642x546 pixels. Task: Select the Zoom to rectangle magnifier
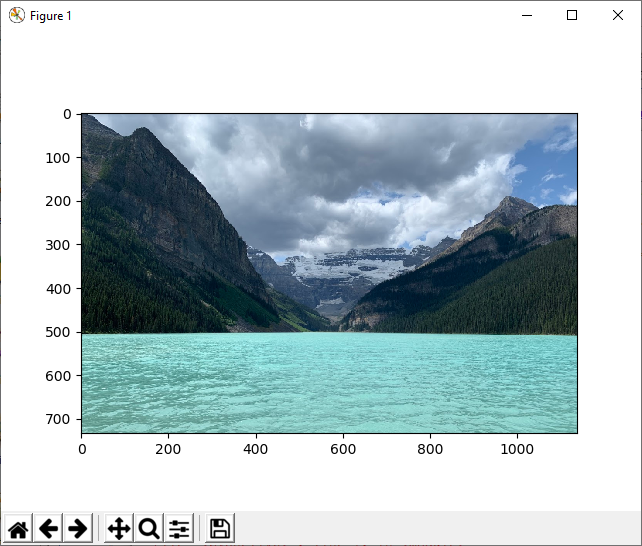pyautogui.click(x=149, y=528)
